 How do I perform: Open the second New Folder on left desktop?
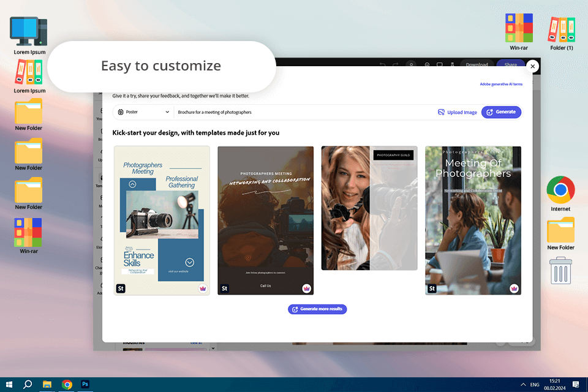click(29, 154)
